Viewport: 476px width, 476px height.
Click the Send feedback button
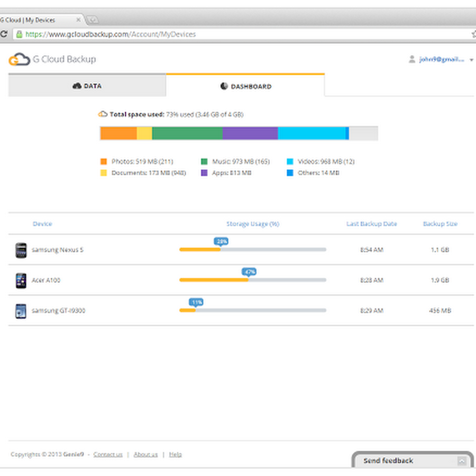pyautogui.click(x=413, y=460)
